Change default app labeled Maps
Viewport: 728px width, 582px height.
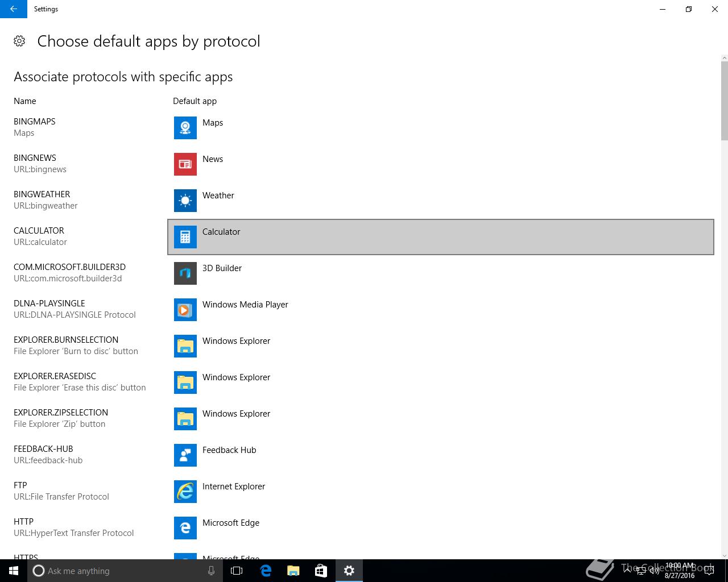[441, 128]
